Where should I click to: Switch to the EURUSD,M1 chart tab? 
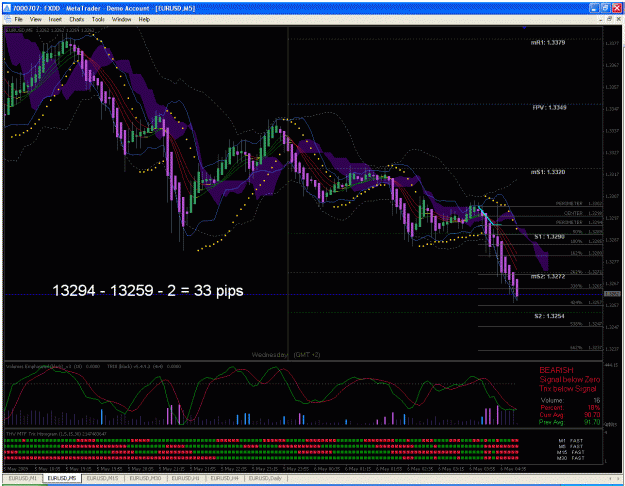[x=22, y=478]
